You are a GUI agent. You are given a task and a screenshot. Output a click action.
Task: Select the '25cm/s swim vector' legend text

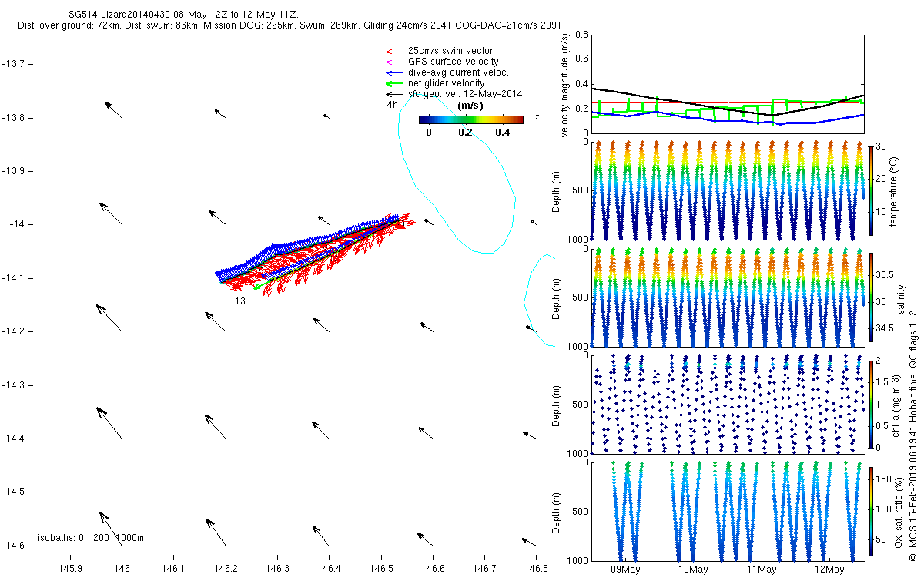tap(450, 51)
